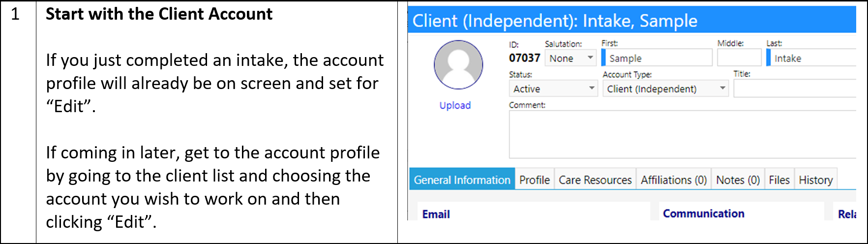Click the Last name field containing Intake
This screenshot has width=868, height=244.
click(811, 58)
